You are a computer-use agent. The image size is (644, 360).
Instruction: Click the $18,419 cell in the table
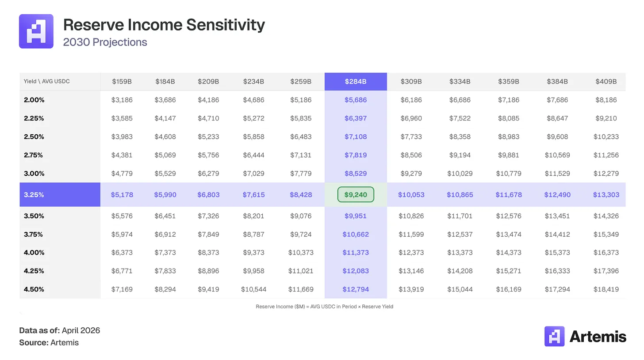click(606, 289)
